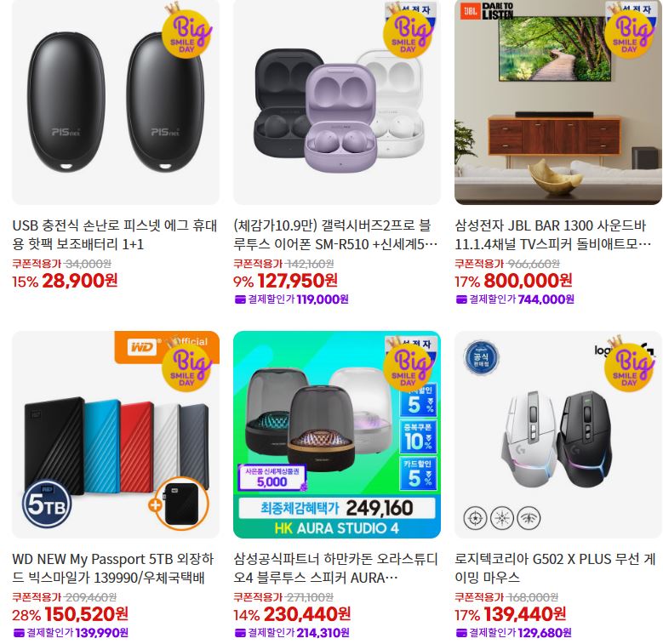The width and height of the screenshot is (663, 644).
Task: Click the WD logo on the hard drive image
Action: 142,347
